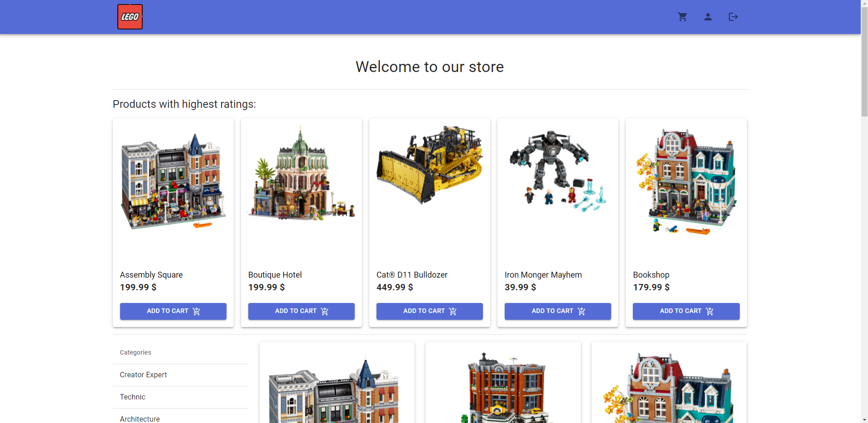Screen dimensions: 868x423
Task: Click the Welcome to our store heading
Action: tap(429, 67)
